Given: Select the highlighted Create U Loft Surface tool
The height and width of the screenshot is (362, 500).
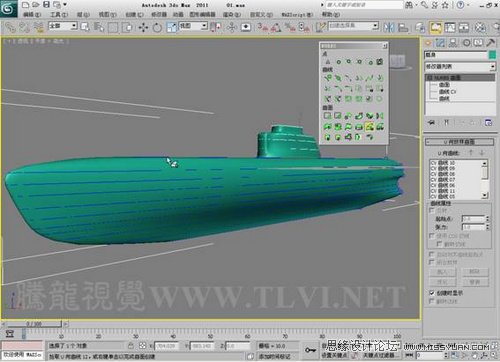Looking at the screenshot, I should click(x=369, y=126).
